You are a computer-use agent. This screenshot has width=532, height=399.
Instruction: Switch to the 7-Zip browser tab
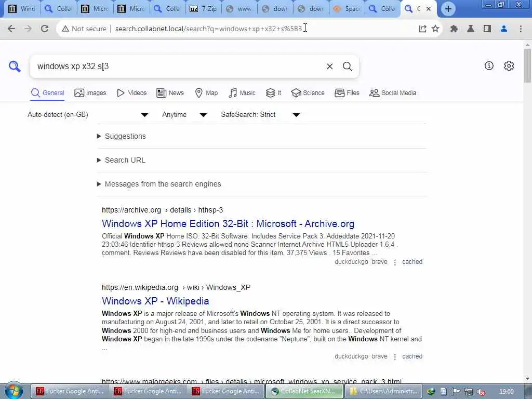(x=203, y=9)
